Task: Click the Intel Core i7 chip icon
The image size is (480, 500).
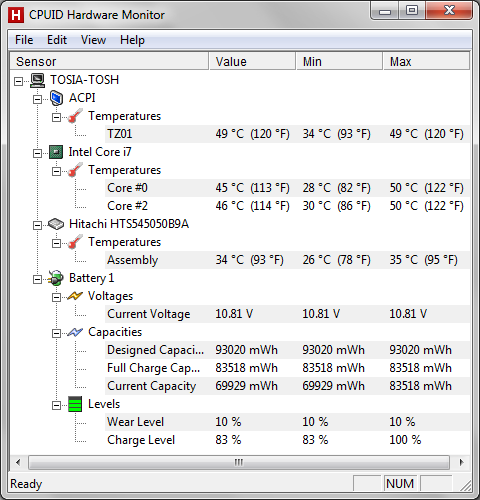Action: point(56,152)
